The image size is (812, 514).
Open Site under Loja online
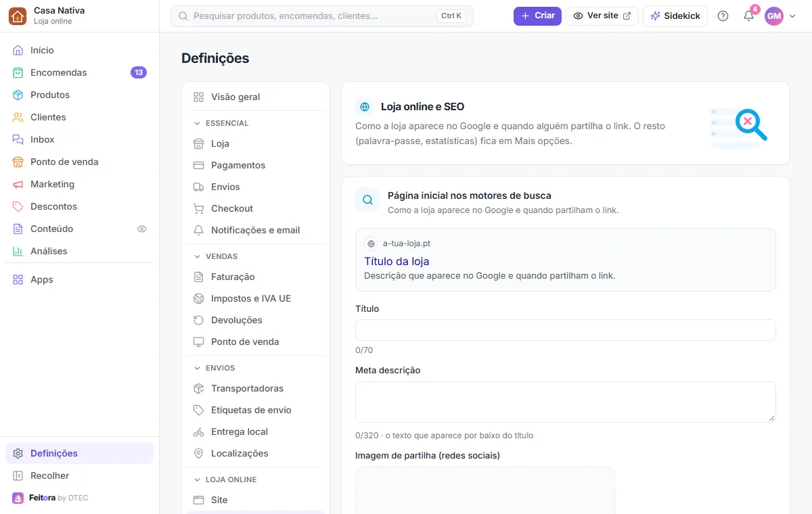pos(256,500)
